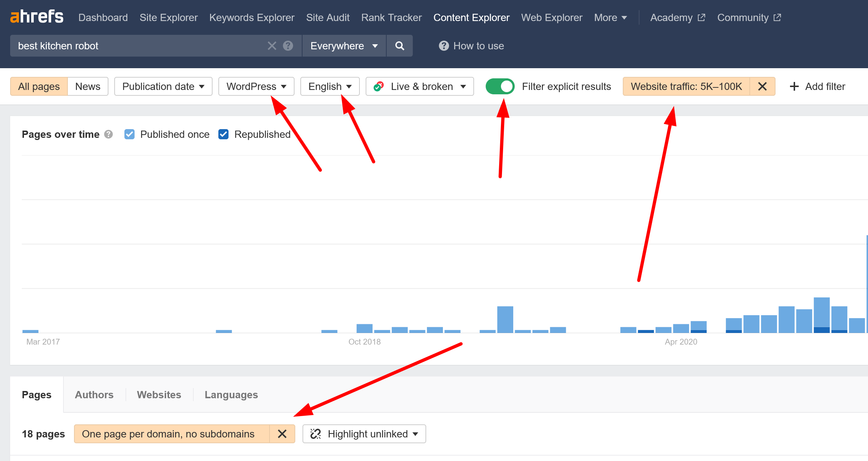Open Site Explorer
This screenshot has height=461, width=868.
tap(169, 17)
